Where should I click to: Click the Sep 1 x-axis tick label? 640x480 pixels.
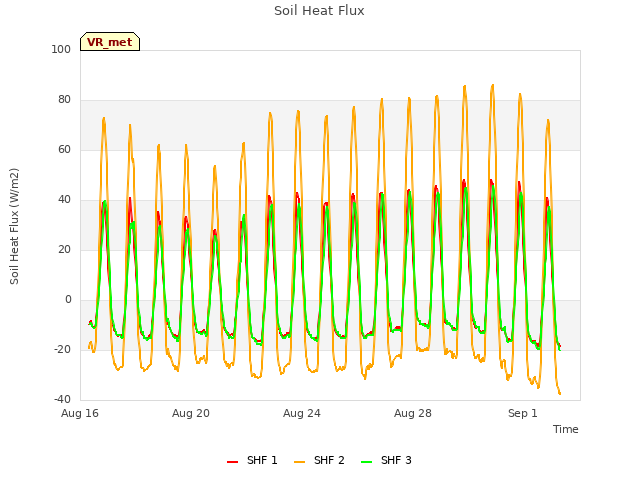(523, 413)
